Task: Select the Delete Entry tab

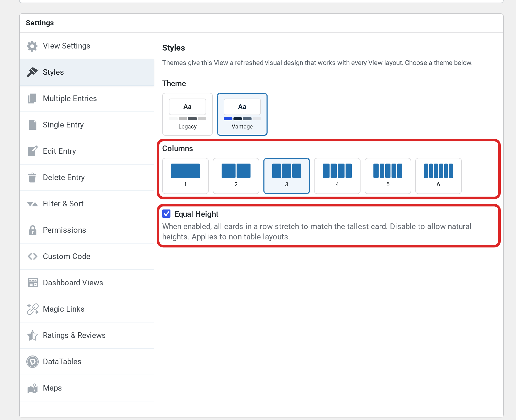Action: click(87, 177)
